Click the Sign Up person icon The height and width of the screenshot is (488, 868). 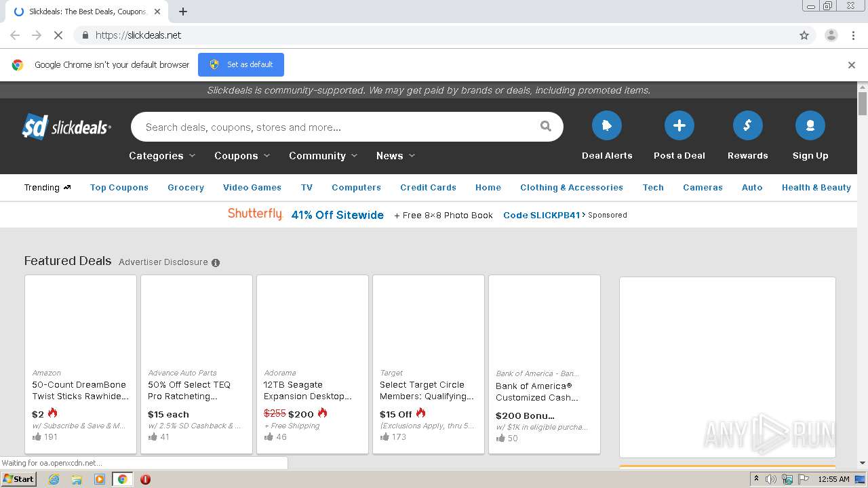(810, 125)
